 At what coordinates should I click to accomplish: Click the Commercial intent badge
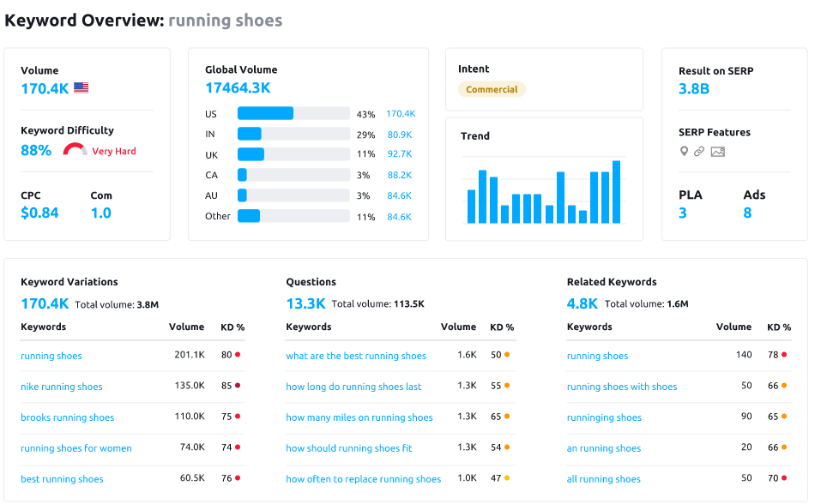(x=492, y=89)
